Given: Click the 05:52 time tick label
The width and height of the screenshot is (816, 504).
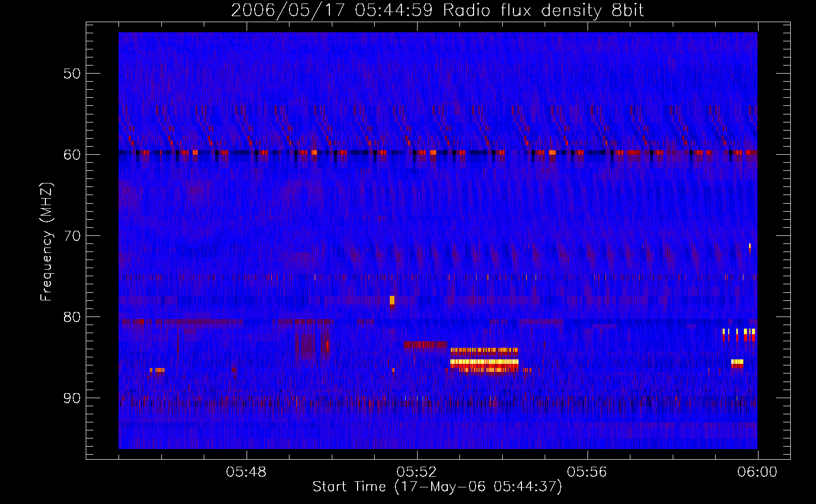Looking at the screenshot, I should (x=417, y=472).
